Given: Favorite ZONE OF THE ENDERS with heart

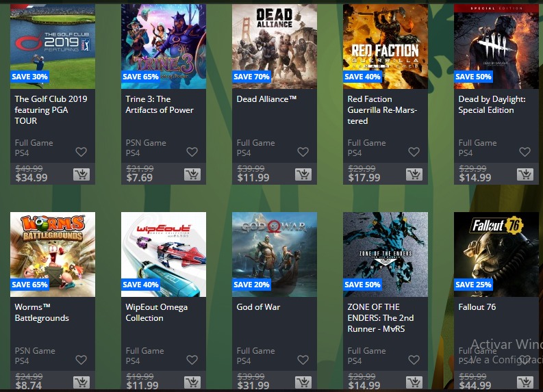Looking at the screenshot, I should pos(414,360).
